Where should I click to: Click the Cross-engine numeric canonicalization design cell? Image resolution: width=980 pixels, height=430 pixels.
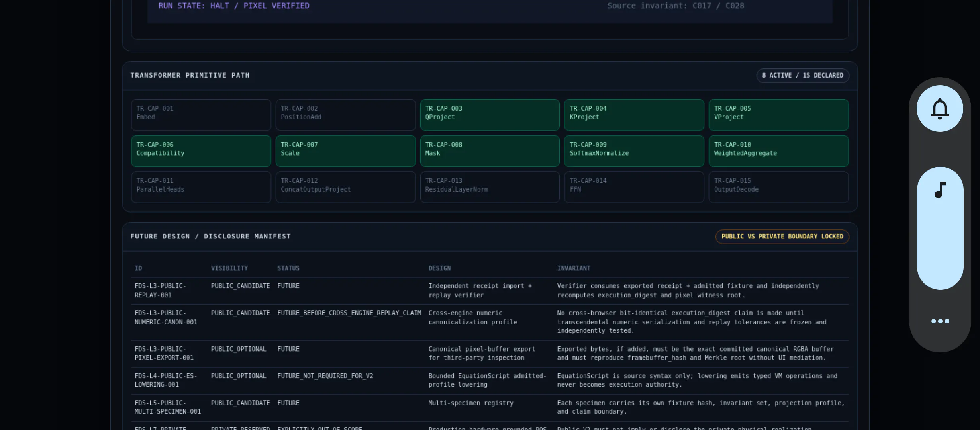point(472,317)
